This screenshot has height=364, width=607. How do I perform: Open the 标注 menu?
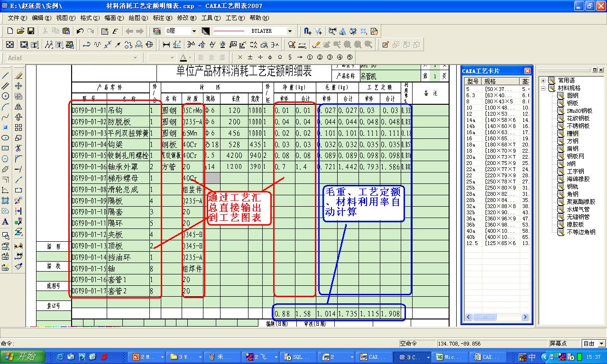click(159, 18)
